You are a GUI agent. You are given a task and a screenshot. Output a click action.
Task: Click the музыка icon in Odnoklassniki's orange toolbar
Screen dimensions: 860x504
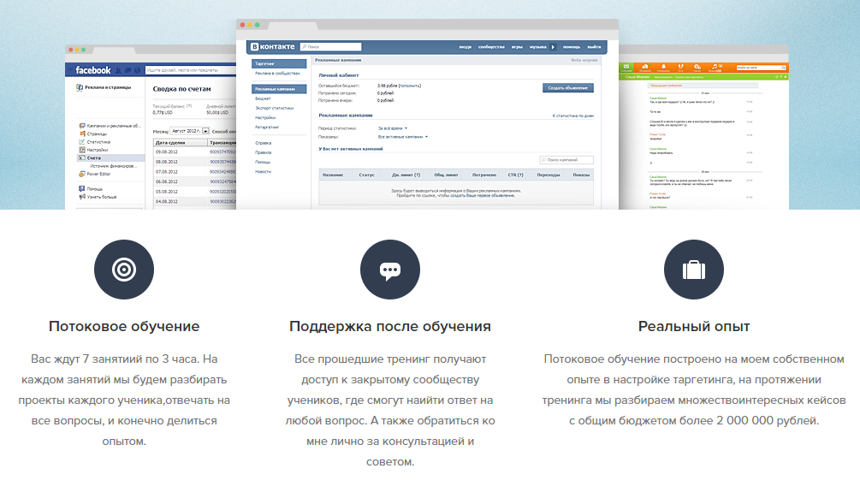tap(714, 67)
